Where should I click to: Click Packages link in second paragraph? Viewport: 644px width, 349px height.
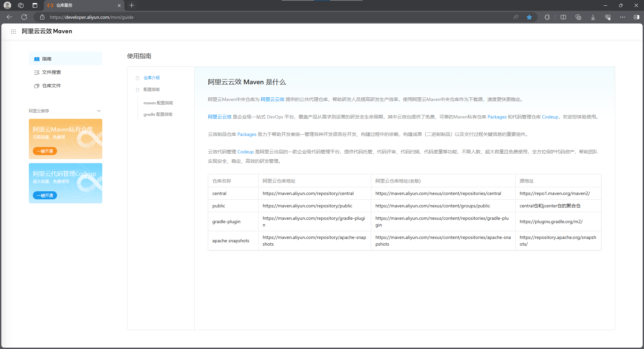[497, 117]
